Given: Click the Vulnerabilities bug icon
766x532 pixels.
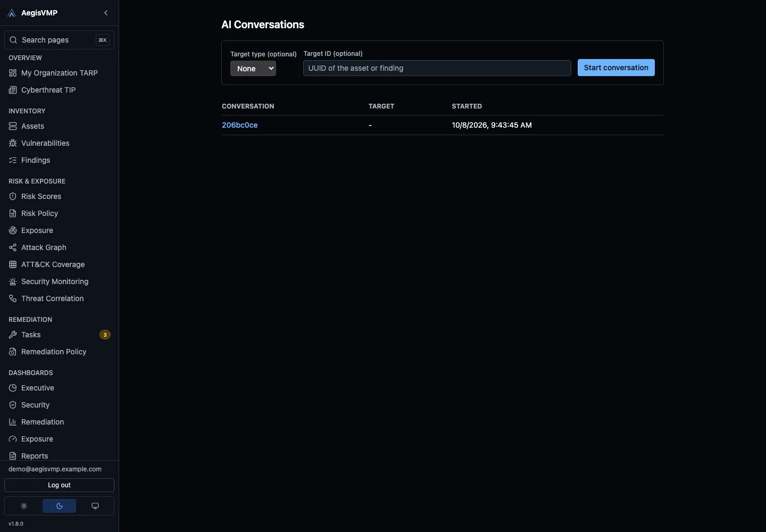Looking at the screenshot, I should (x=13, y=143).
